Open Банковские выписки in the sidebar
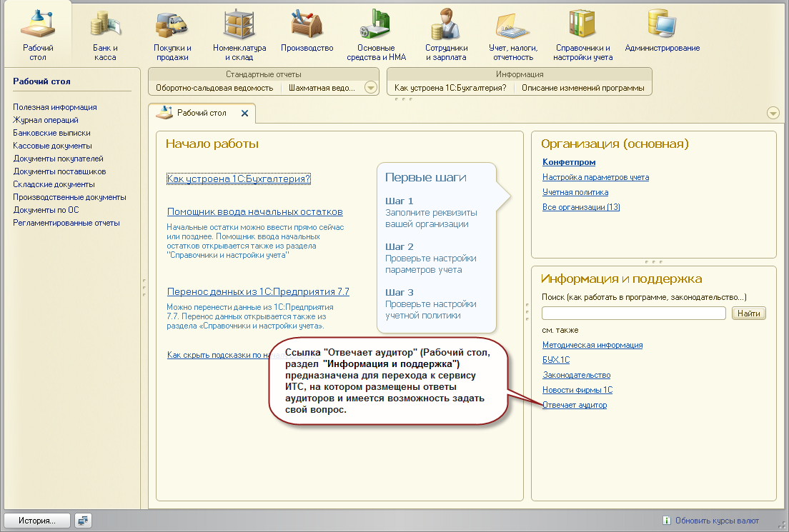 tap(52, 133)
